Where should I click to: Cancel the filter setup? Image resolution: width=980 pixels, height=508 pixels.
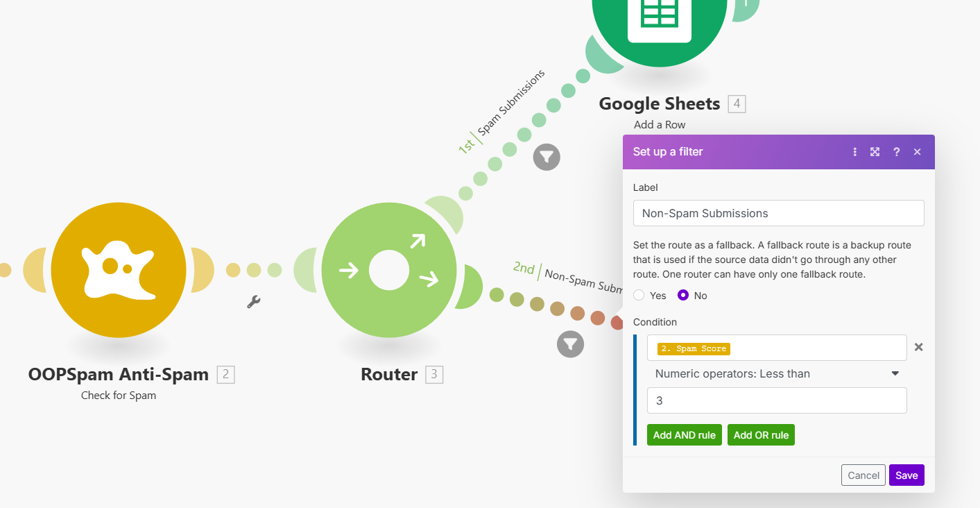tap(863, 475)
